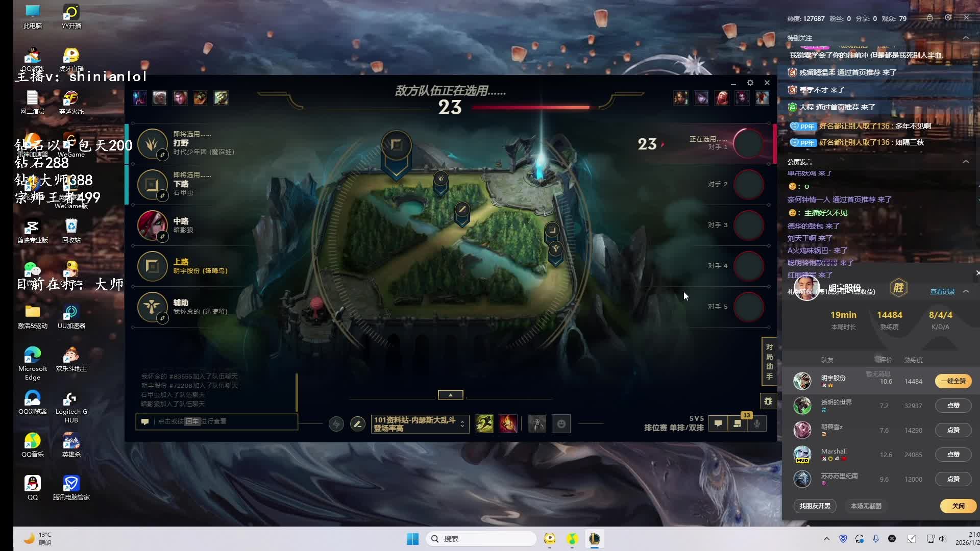Click the edit rune page pencil icon
The width and height of the screenshot is (980, 551).
coord(357,423)
